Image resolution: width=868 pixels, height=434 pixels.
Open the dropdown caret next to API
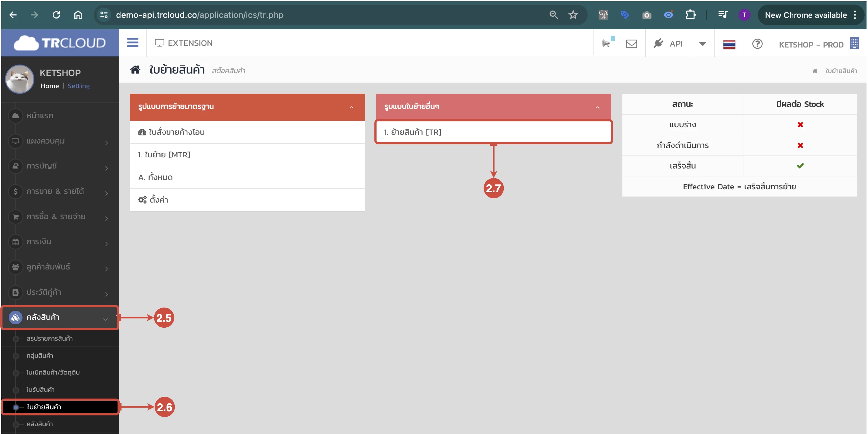coord(702,44)
